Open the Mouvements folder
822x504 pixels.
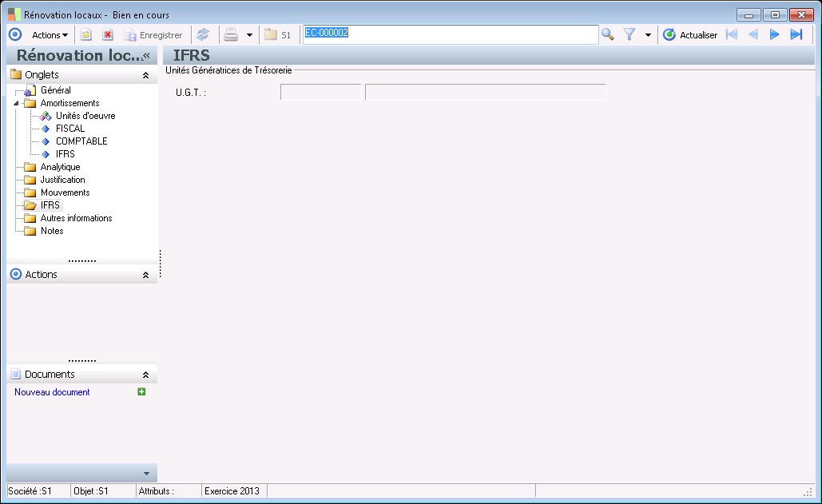pyautogui.click(x=65, y=192)
